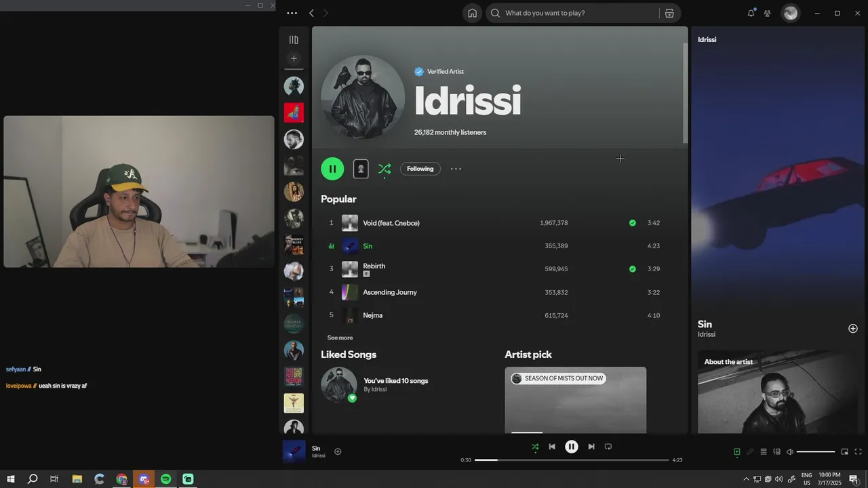This screenshot has height=488, width=868.
Task: Open the profile avatar menu
Action: pos(790,13)
